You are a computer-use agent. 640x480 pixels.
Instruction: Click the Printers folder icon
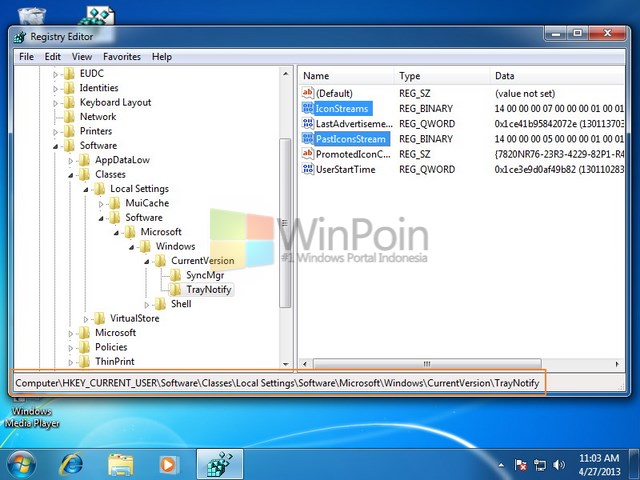tap(69, 131)
